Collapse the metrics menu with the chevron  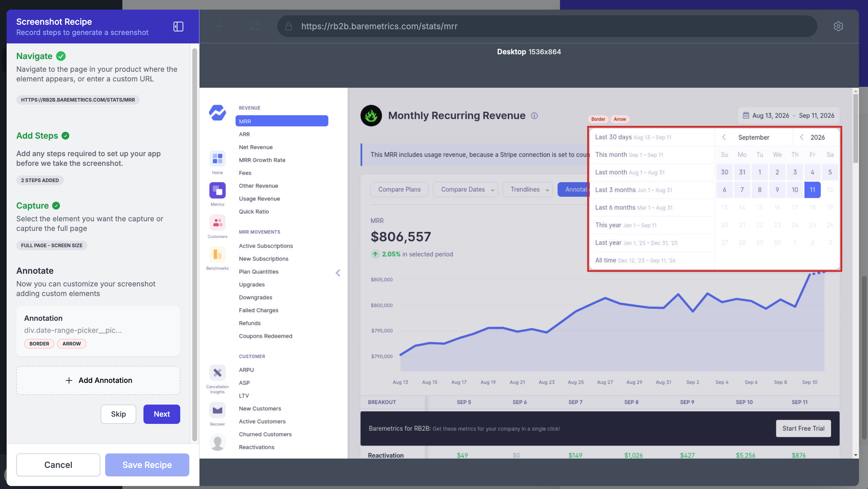338,273
